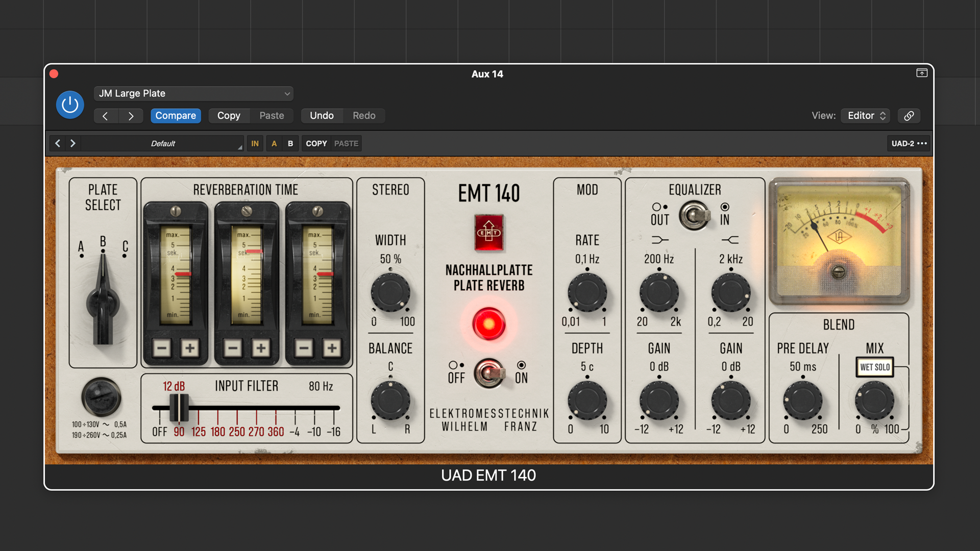Decrease first reverberation time with minus
Viewport: 980px width, 551px height.
point(162,348)
